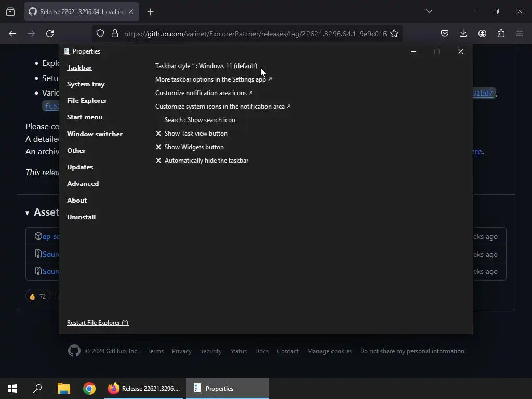Screen dimensions: 532x399
Task: Open GitHub logo in page footer
Action: 74,351
